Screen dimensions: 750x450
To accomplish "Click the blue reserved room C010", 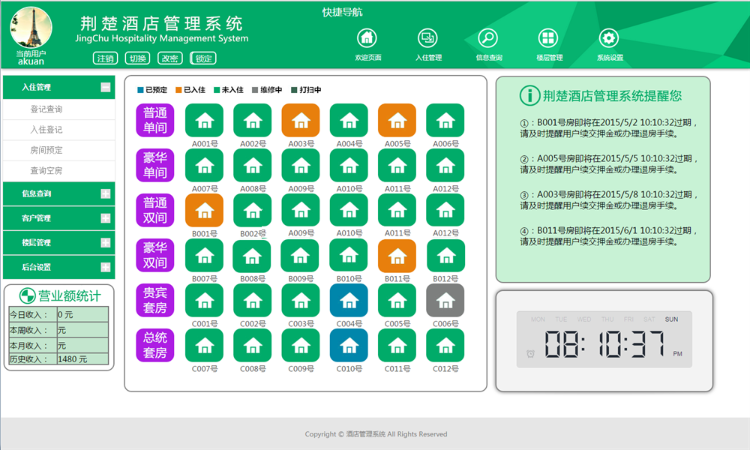I will [x=349, y=345].
